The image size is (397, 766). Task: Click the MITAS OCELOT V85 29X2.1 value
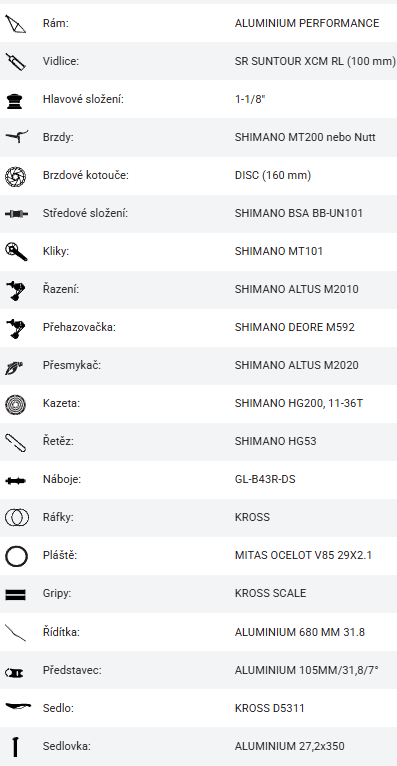coord(303,555)
